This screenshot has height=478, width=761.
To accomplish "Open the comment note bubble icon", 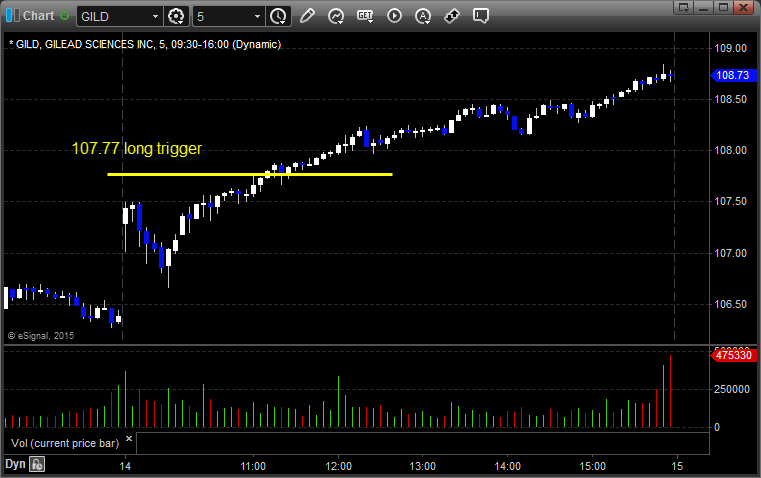I will coord(480,16).
